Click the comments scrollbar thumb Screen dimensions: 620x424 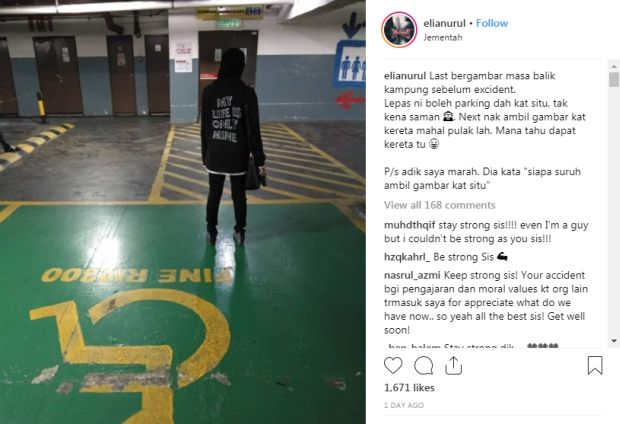tap(614, 79)
